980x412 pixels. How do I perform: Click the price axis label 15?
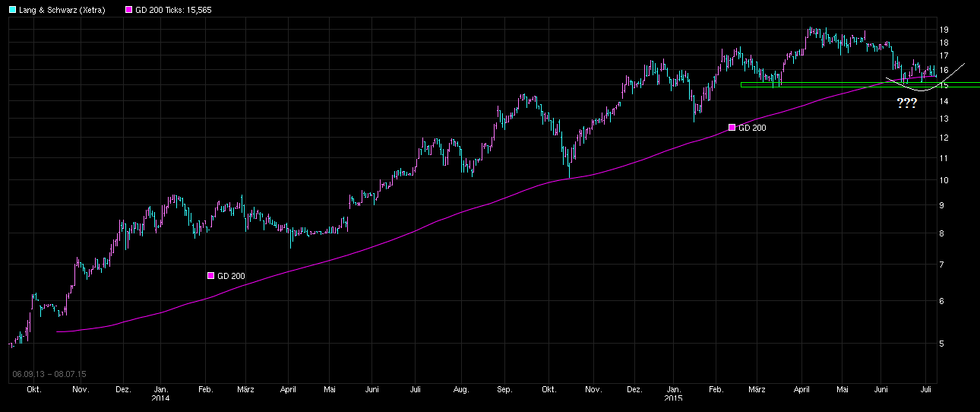point(944,85)
